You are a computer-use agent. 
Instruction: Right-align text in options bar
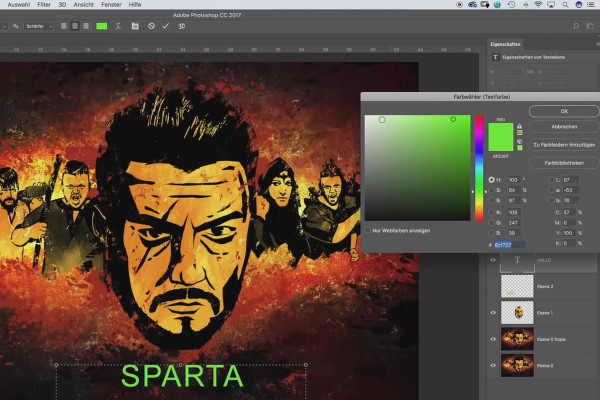tap(86, 26)
